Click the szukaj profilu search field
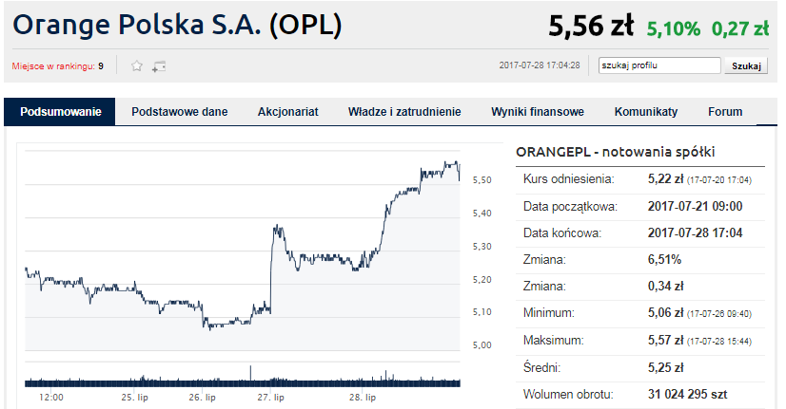Screen dimensions: 786x409 pyautogui.click(x=658, y=66)
